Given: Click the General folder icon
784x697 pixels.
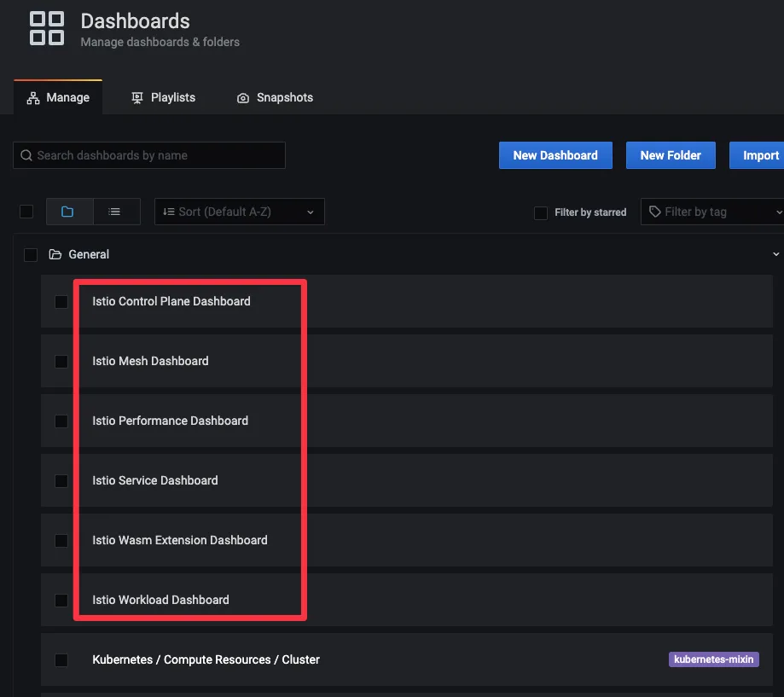Looking at the screenshot, I should pyautogui.click(x=55, y=254).
